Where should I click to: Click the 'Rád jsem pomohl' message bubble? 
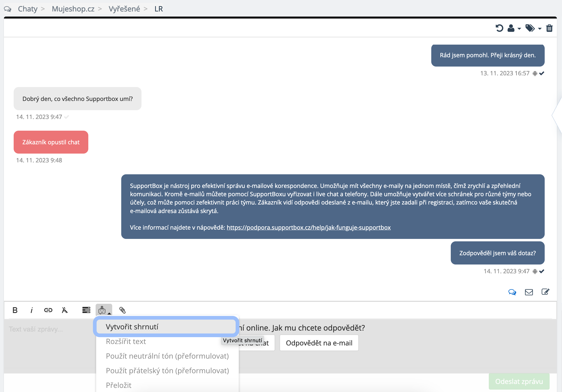(x=488, y=55)
